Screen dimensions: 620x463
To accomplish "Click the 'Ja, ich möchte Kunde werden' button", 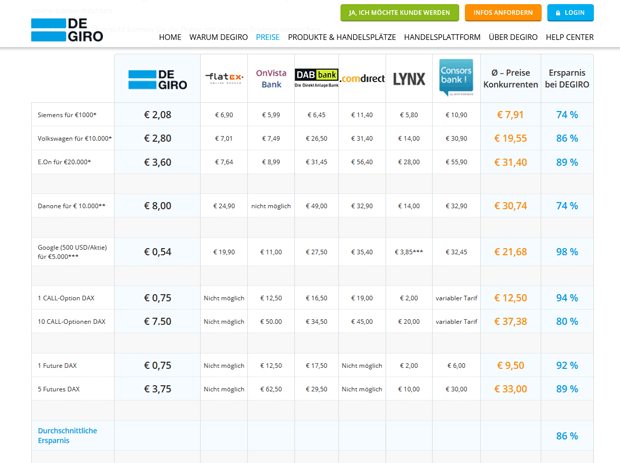I will [399, 13].
